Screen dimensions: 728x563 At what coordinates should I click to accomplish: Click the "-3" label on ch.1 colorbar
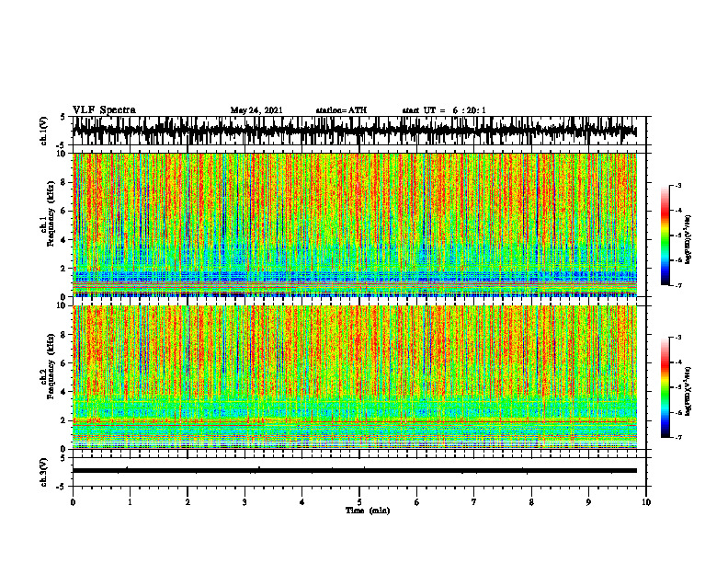tap(678, 185)
